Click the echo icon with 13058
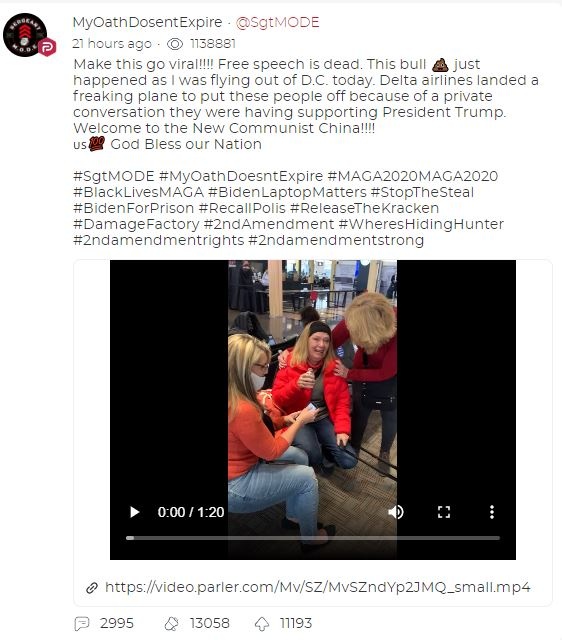Screen dimensions: 562x640 (171, 623)
